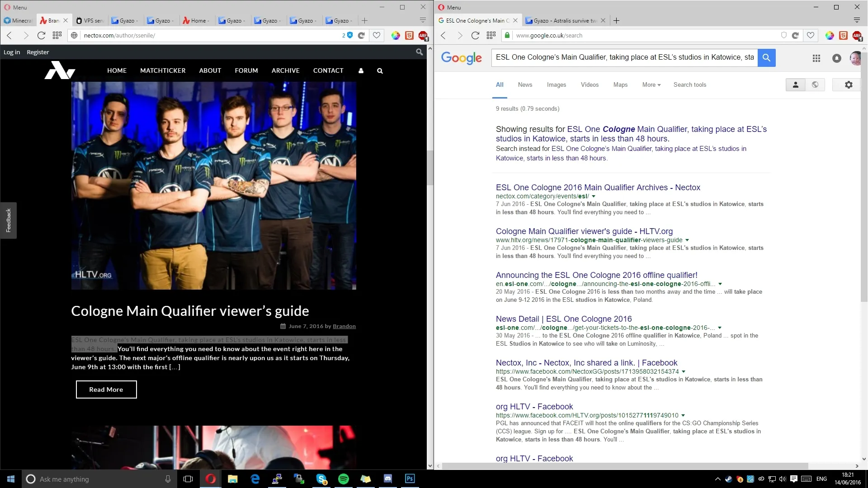Click the Na'Vi team photo thumbnail
Screen dimensions: 868x488
pos(214,186)
